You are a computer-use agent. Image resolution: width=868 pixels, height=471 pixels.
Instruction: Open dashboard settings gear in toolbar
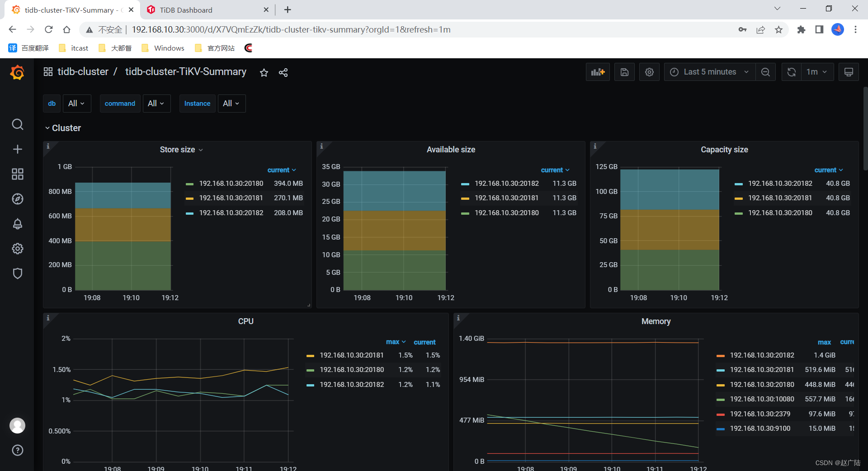coord(649,72)
